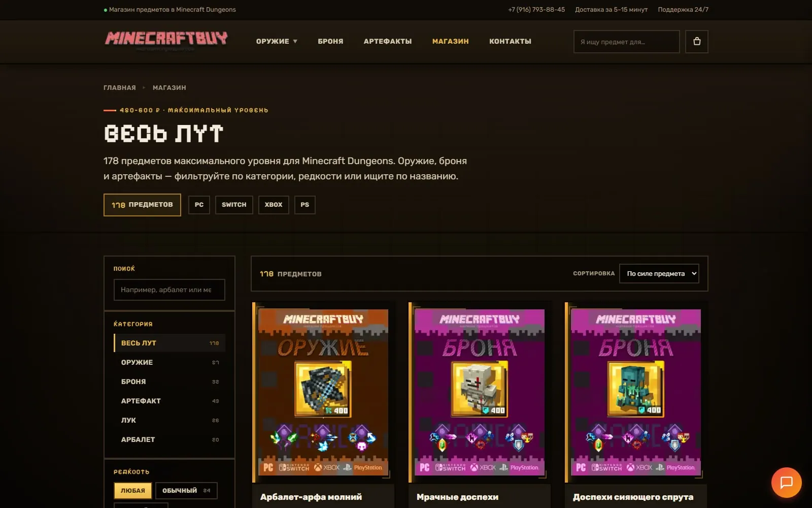Screen dimensions: 812x508
Task: Click the ГЛАВНАЯ breadcrumb link
Action: (x=120, y=87)
